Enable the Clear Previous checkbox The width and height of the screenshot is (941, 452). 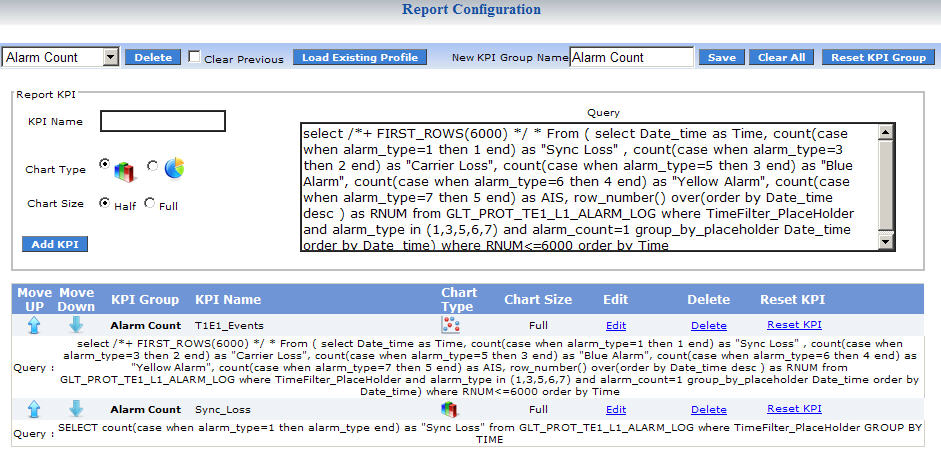(194, 57)
